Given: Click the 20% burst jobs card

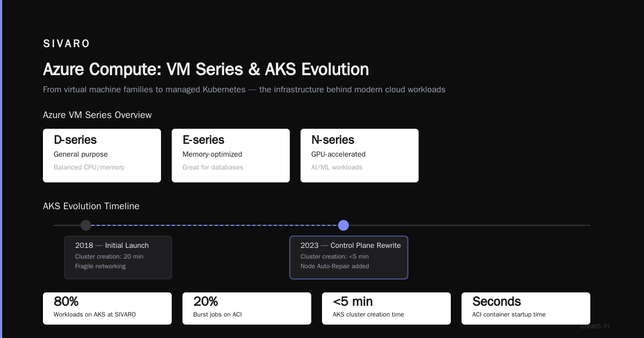Looking at the screenshot, I should (247, 308).
